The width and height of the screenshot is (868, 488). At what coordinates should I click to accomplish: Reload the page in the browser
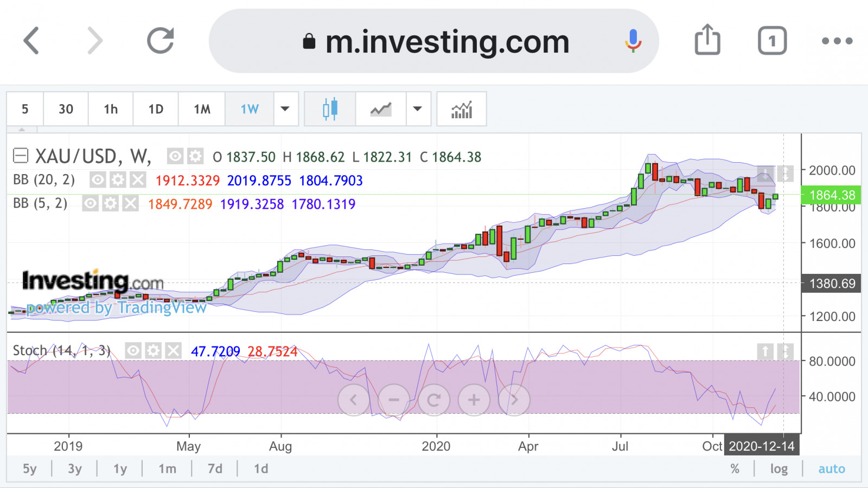[x=161, y=41]
